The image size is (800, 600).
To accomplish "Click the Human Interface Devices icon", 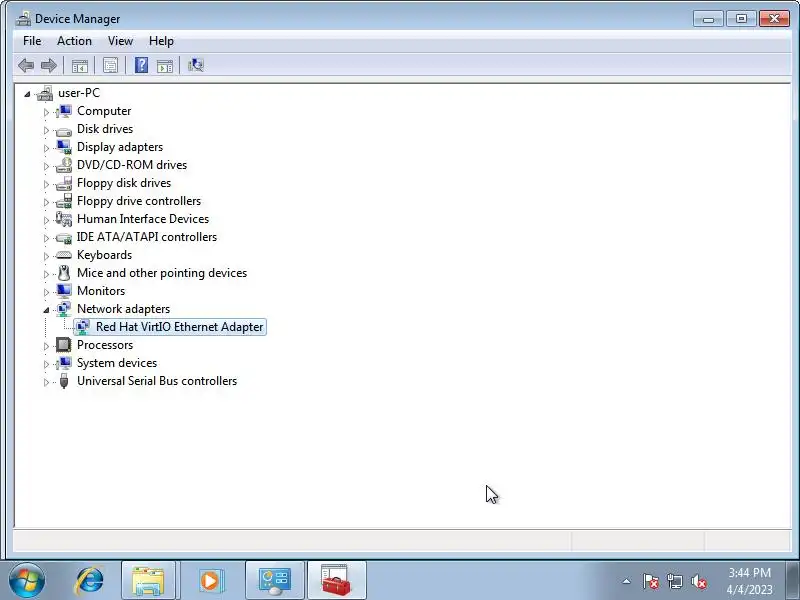I will 64,219.
